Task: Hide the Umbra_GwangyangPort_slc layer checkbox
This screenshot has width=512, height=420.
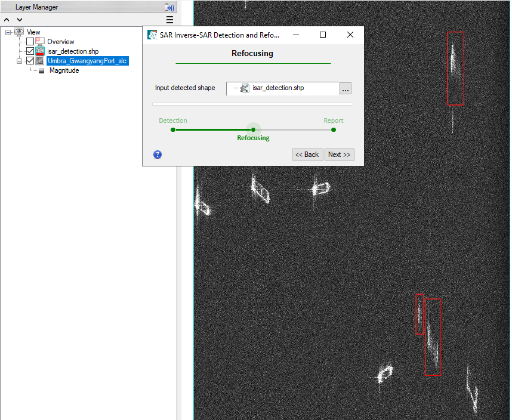Action: pyautogui.click(x=30, y=61)
